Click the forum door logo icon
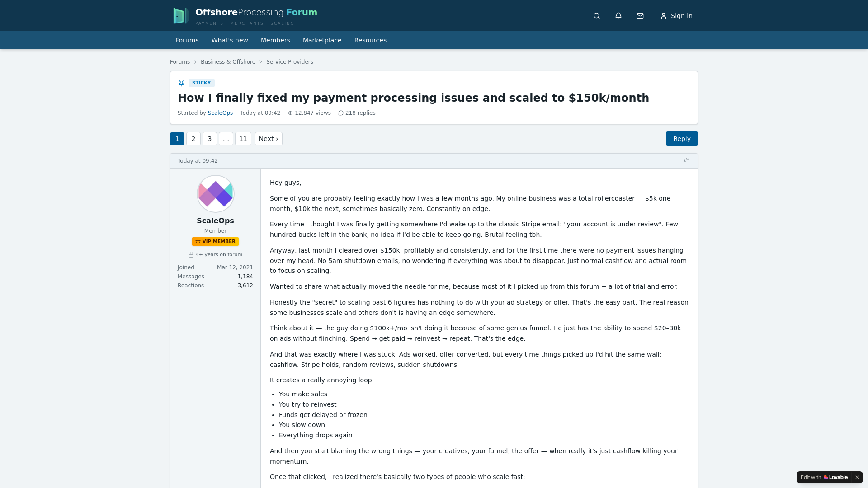The height and width of the screenshot is (488, 868). point(180,16)
